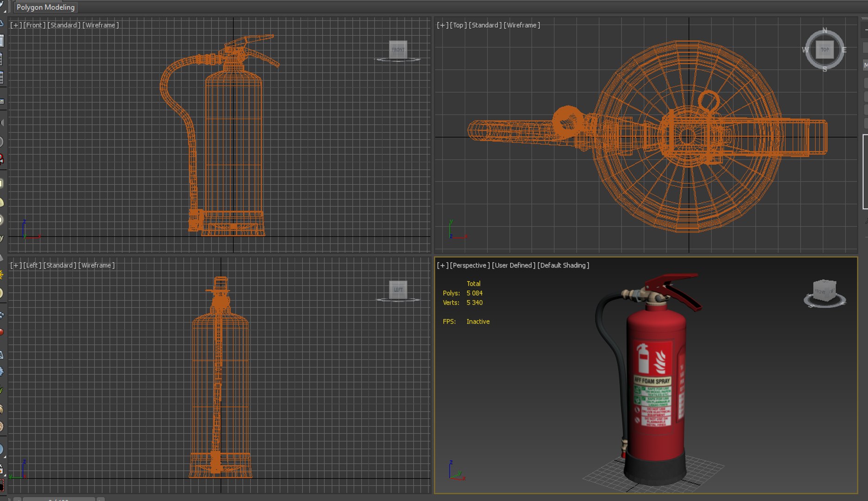This screenshot has width=868, height=501.
Task: Click the 'Total' statistics header
Action: [x=473, y=283]
